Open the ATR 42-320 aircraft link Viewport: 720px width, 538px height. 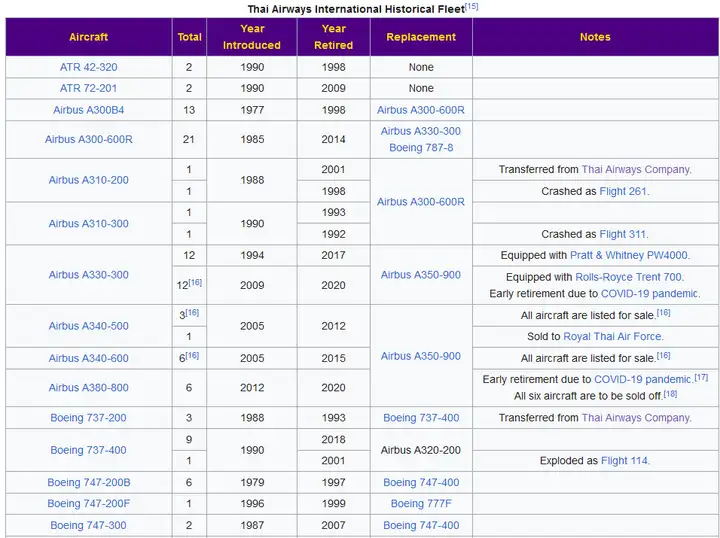tap(89, 67)
